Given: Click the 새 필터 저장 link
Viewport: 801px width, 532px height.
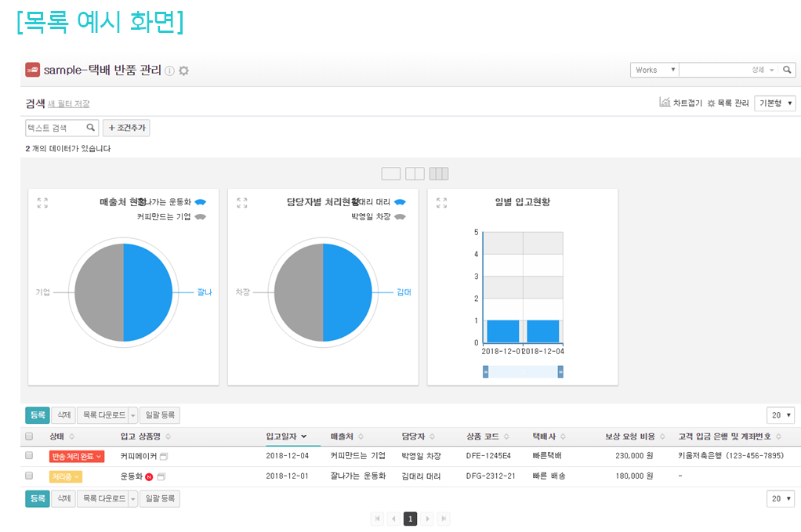Looking at the screenshot, I should pos(69,103).
